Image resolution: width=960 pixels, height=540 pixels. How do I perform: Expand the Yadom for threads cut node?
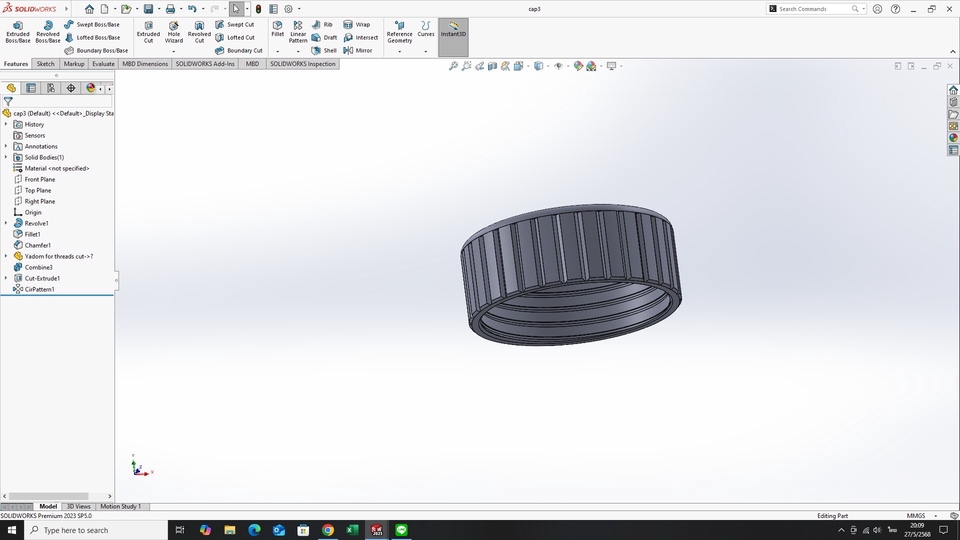[x=6, y=257]
